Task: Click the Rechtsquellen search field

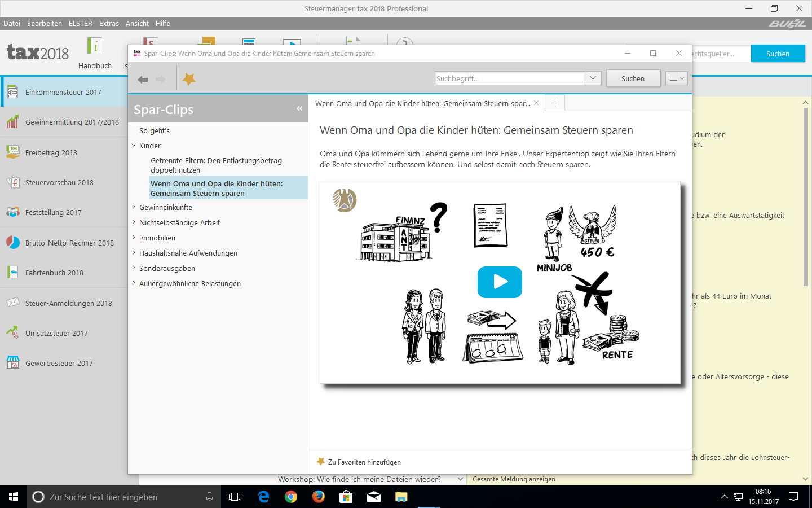Action: click(721, 54)
